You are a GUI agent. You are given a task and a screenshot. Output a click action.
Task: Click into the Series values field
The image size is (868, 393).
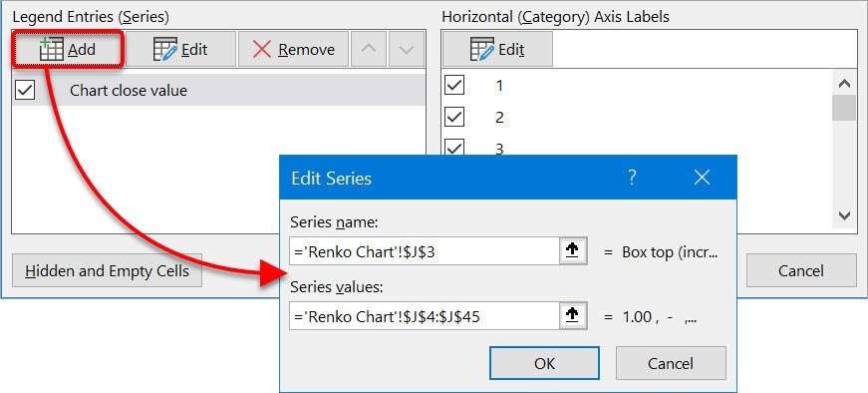tap(425, 315)
